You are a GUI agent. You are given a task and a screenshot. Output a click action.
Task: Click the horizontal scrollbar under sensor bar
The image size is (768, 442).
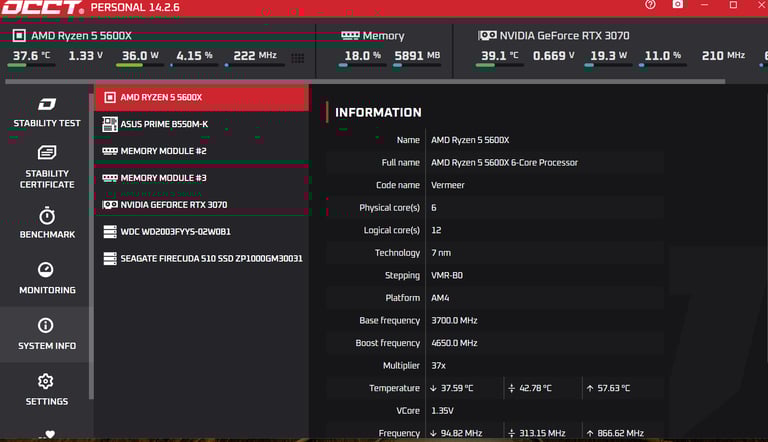[x=365, y=82]
